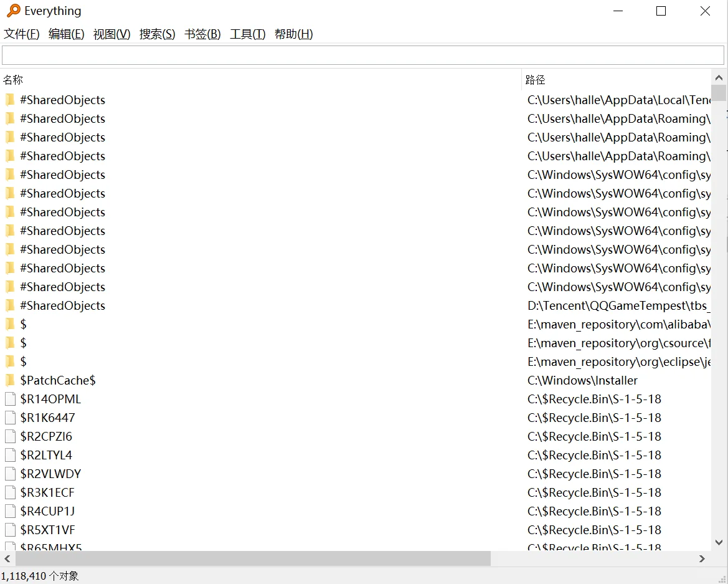Select the file name $R3K1ECF
The height and width of the screenshot is (584, 728).
click(x=47, y=492)
